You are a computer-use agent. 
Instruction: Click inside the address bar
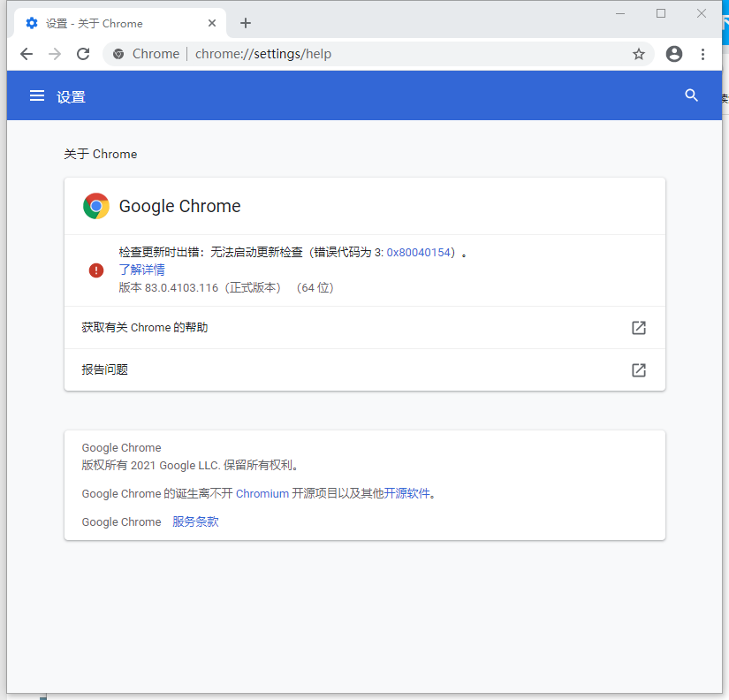(x=353, y=54)
